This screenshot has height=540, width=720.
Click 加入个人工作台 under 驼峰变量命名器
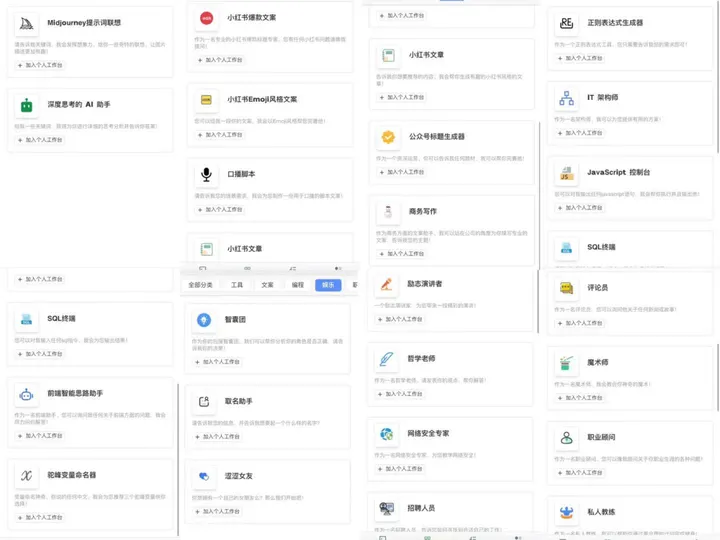[x=40, y=518]
